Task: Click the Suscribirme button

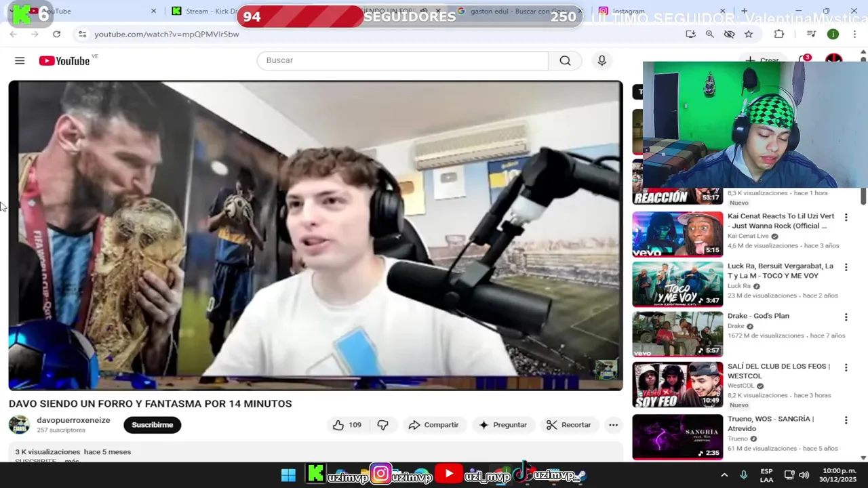Action: click(x=152, y=425)
